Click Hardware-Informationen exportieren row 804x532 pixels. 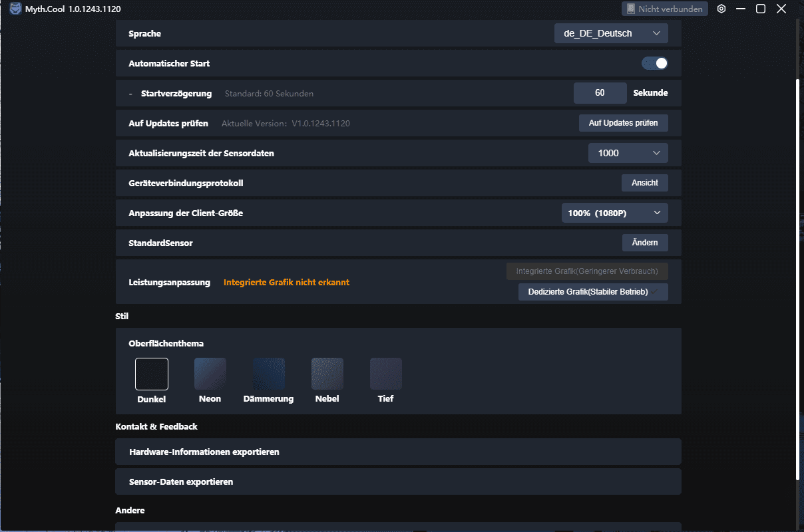point(398,452)
